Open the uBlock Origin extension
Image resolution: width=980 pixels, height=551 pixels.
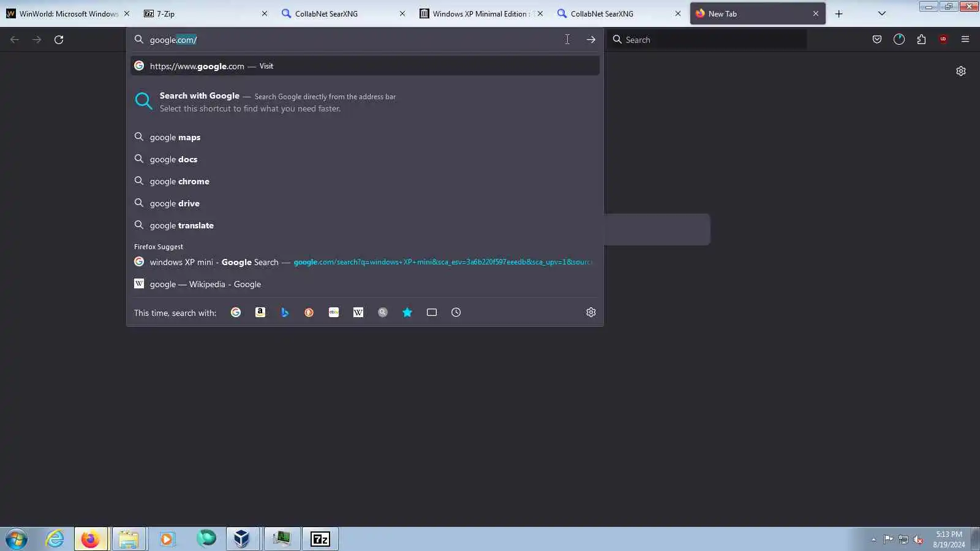pos(943,40)
